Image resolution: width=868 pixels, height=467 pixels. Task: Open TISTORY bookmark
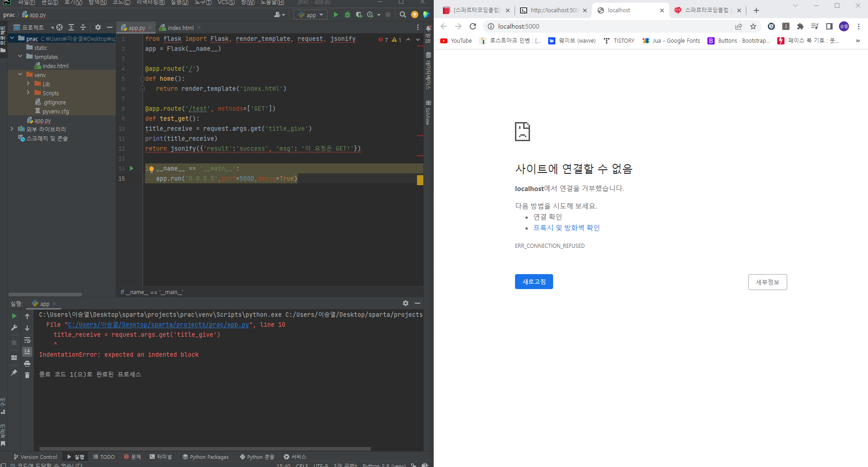pyautogui.click(x=619, y=40)
